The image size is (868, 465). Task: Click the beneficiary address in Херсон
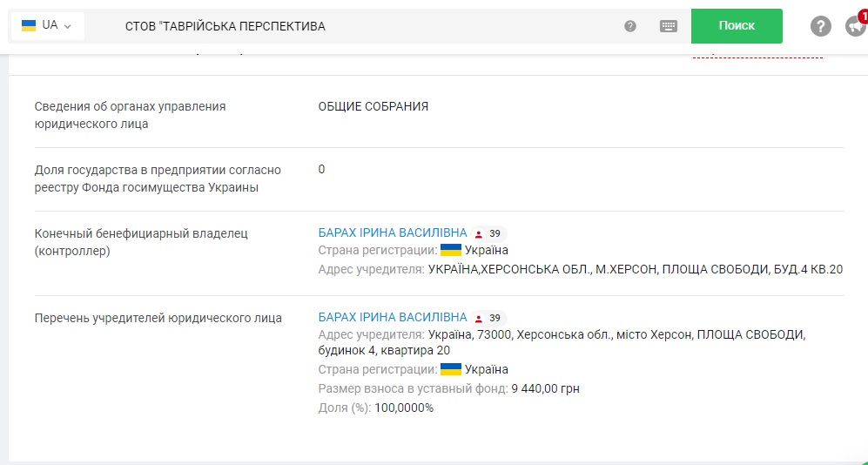point(636,270)
